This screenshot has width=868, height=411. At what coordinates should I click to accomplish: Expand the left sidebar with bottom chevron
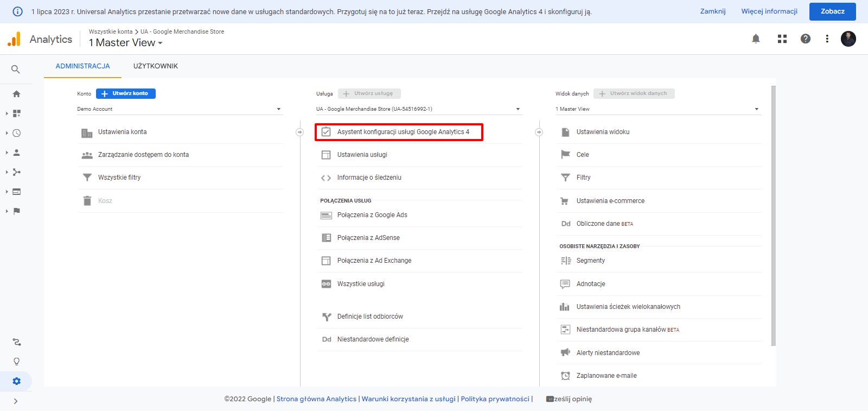(16, 401)
